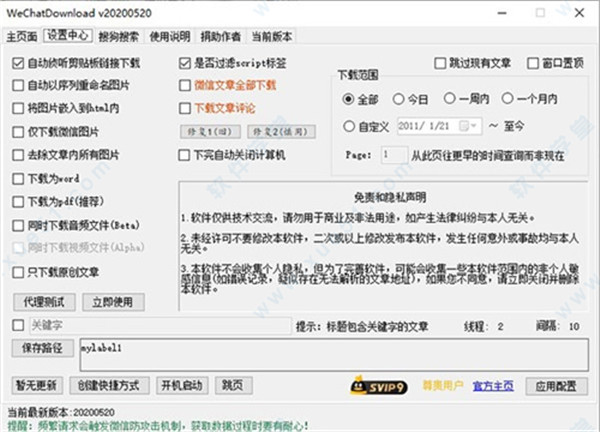Image resolution: width=600 pixels, height=432 pixels.
Task: Uncheck 自动侦听剪贴板链接下载 checkbox
Action: coord(18,63)
